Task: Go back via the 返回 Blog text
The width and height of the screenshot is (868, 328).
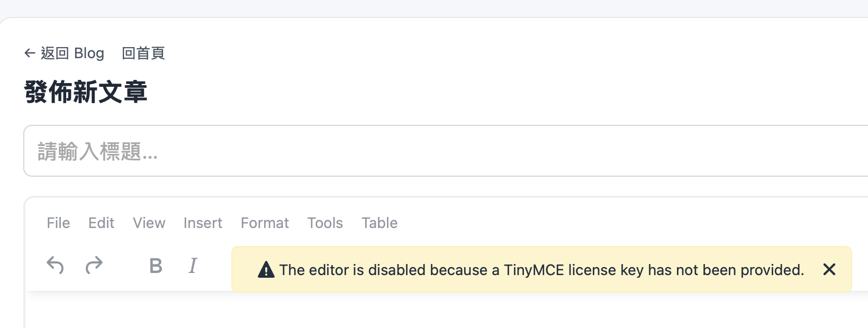Action: [73, 53]
